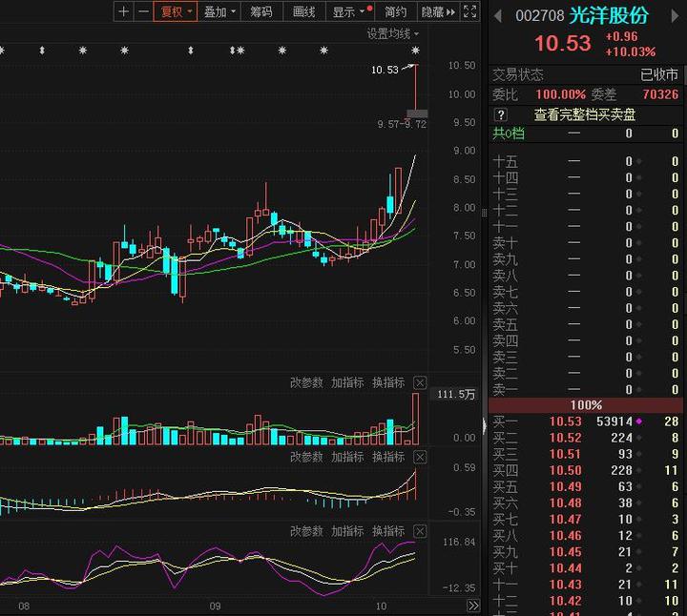Click 改参数 in the volume panel
Image resolution: width=687 pixels, height=616 pixels.
coord(306,382)
